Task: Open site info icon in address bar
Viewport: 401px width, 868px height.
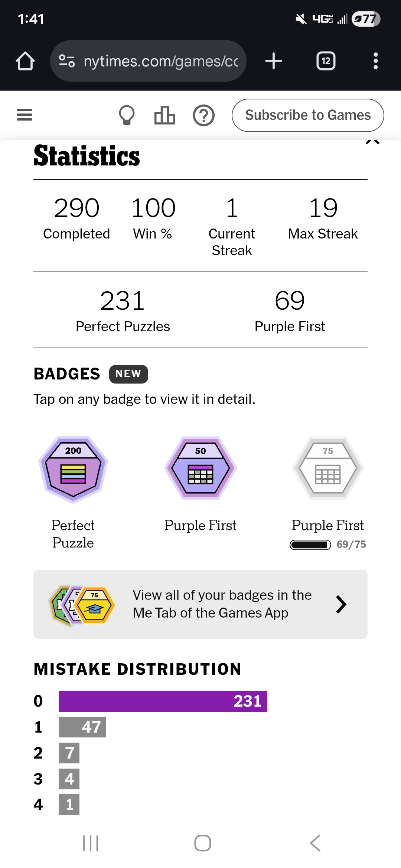Action: [67, 61]
